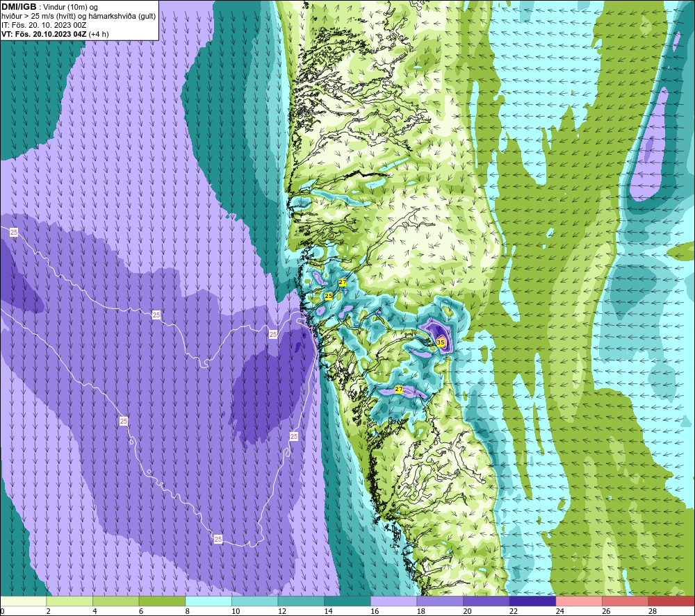The width and height of the screenshot is (695, 616).
Task: Click the scale number 16 under the color bar
Action: point(375,611)
